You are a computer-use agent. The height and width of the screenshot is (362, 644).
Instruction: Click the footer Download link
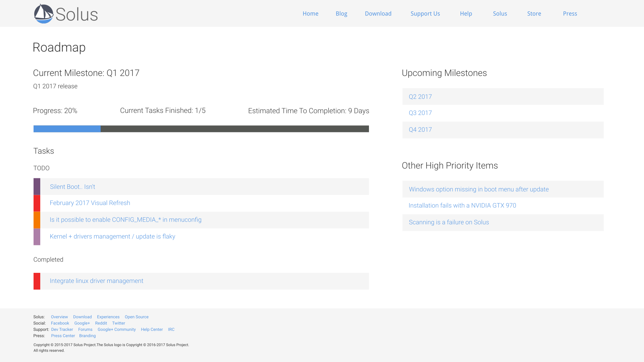coord(83,317)
